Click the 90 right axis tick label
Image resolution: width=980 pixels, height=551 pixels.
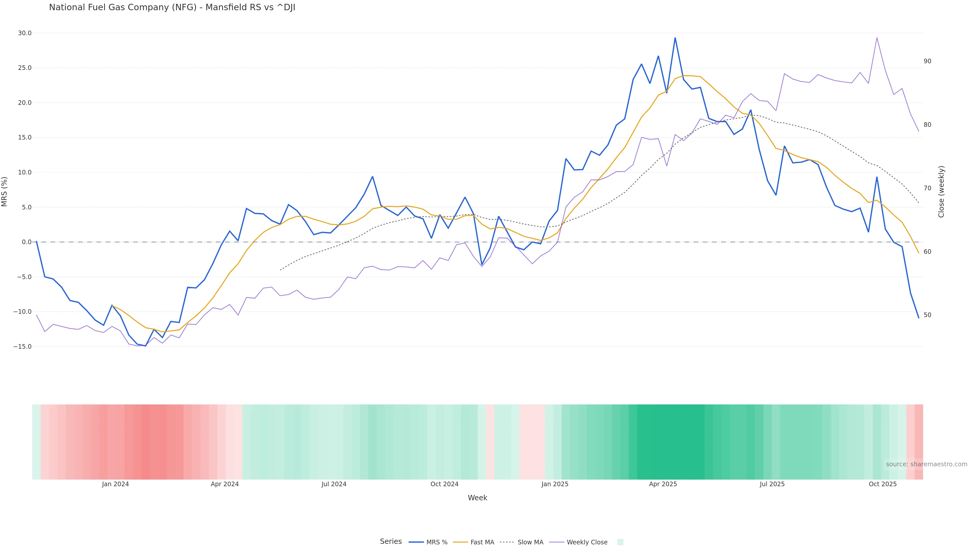tap(927, 61)
